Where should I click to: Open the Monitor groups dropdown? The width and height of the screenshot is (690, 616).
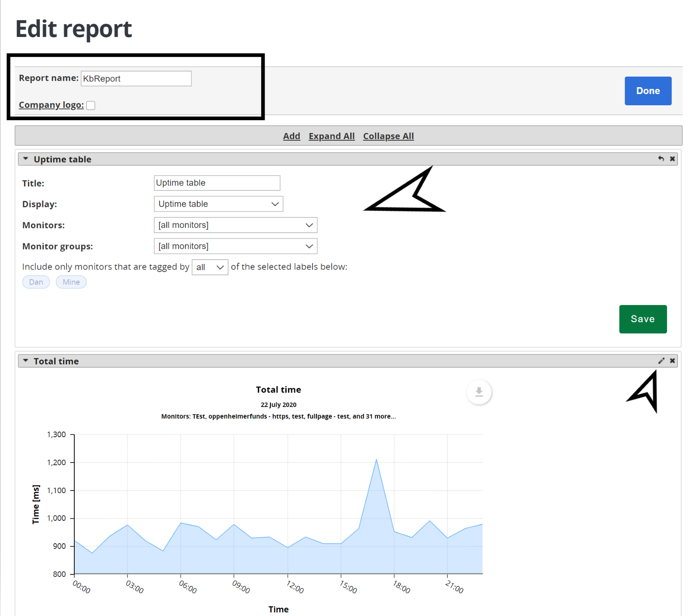[235, 246]
